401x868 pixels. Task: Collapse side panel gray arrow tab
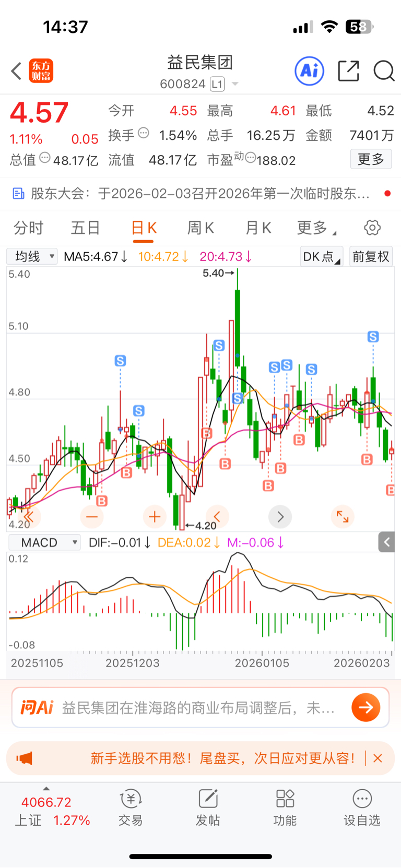tap(386, 542)
